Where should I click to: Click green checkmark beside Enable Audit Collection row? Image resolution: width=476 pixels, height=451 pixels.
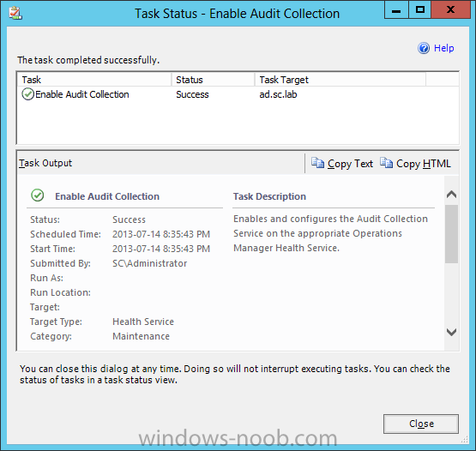click(27, 94)
